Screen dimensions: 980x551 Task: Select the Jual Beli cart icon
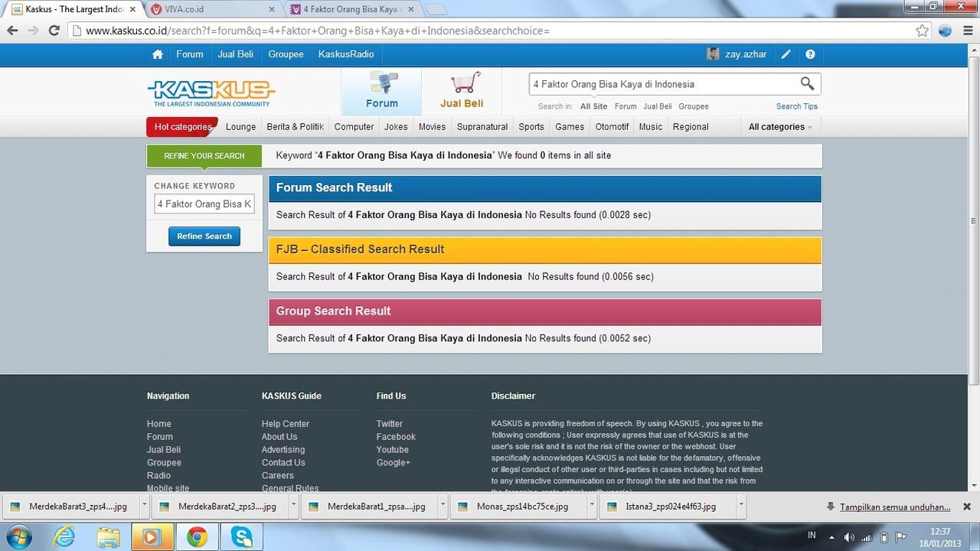click(462, 91)
